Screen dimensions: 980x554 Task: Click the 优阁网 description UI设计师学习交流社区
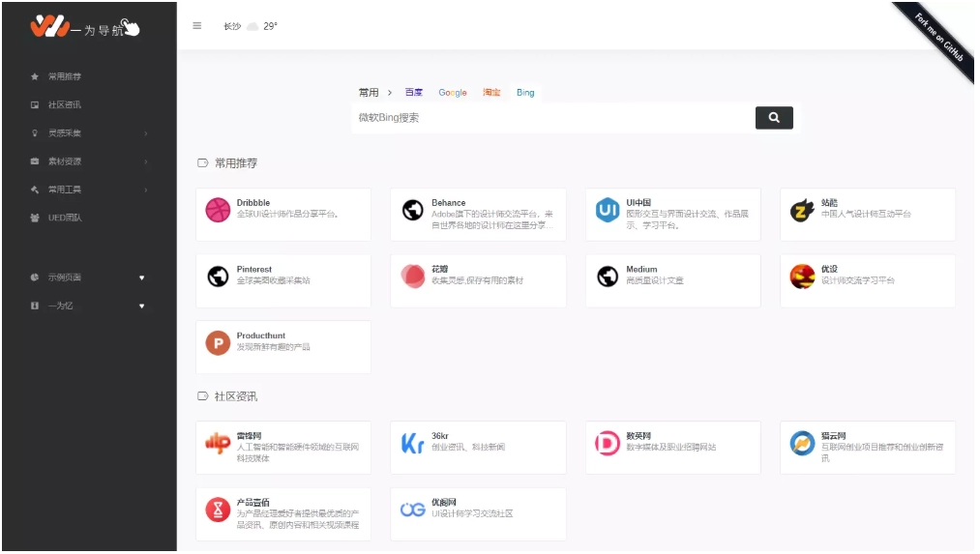pyautogui.click(x=472, y=513)
